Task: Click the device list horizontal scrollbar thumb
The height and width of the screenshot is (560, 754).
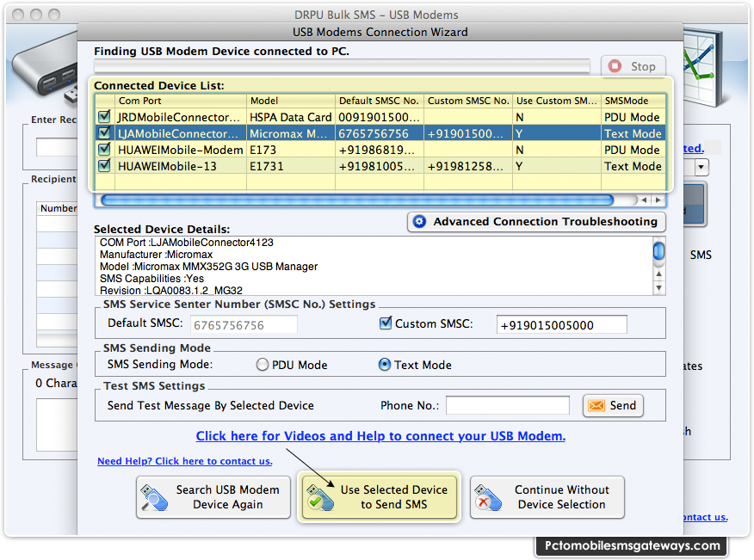Action: point(357,200)
